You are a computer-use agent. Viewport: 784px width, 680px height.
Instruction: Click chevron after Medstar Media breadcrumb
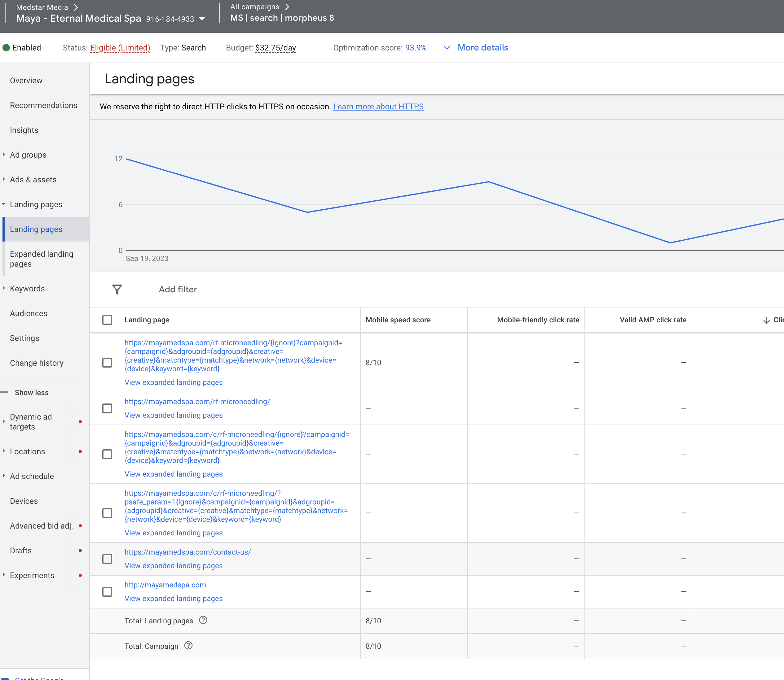[x=76, y=7]
